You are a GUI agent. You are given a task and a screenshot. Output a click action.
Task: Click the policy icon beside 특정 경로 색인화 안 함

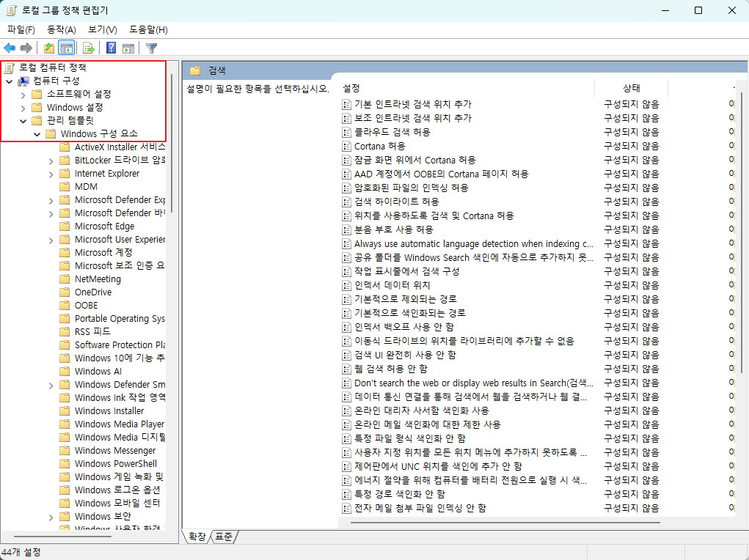point(347,494)
